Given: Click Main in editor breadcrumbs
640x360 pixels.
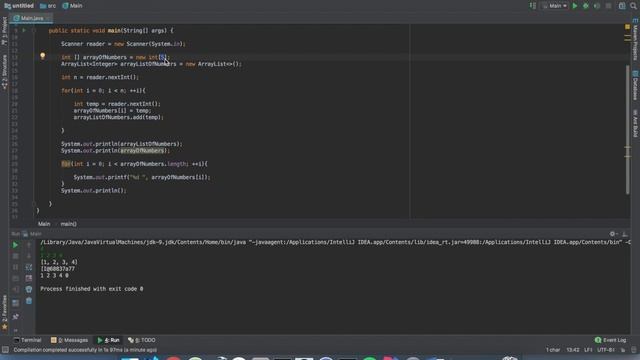Looking at the screenshot, I should pos(44,224).
